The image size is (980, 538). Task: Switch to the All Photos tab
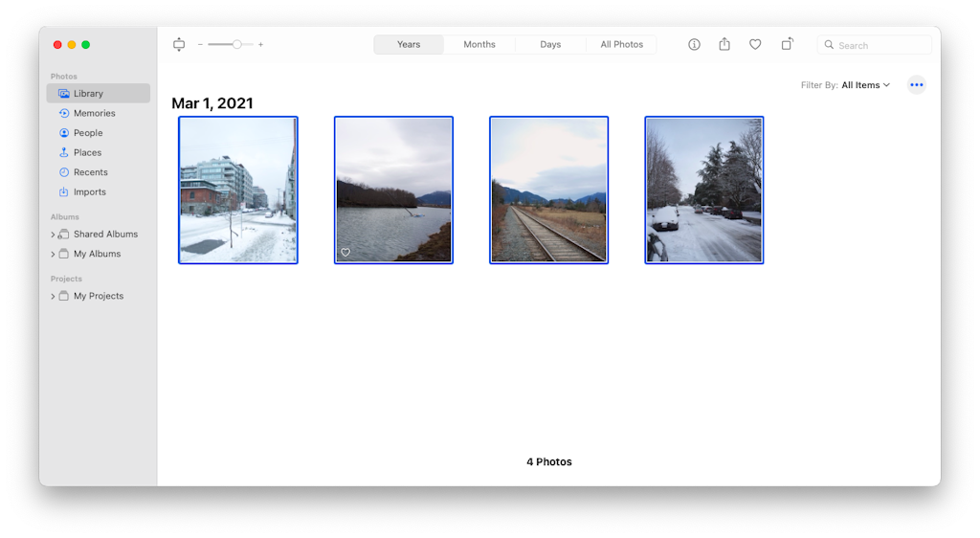[x=621, y=45]
